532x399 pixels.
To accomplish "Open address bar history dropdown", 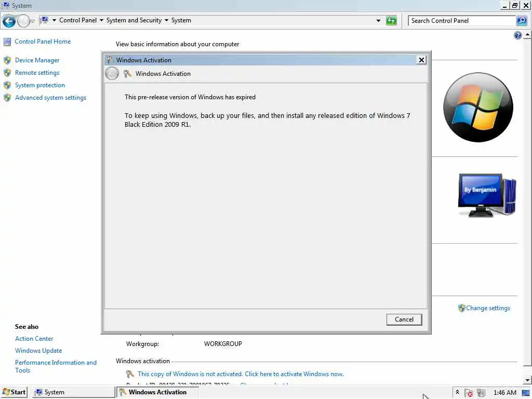I will 378,21.
